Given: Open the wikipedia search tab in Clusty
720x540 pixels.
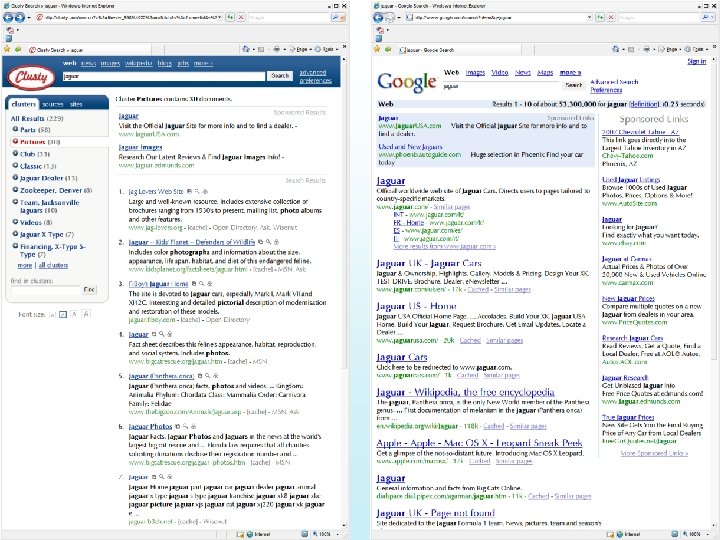Looking at the screenshot, I should 139,63.
